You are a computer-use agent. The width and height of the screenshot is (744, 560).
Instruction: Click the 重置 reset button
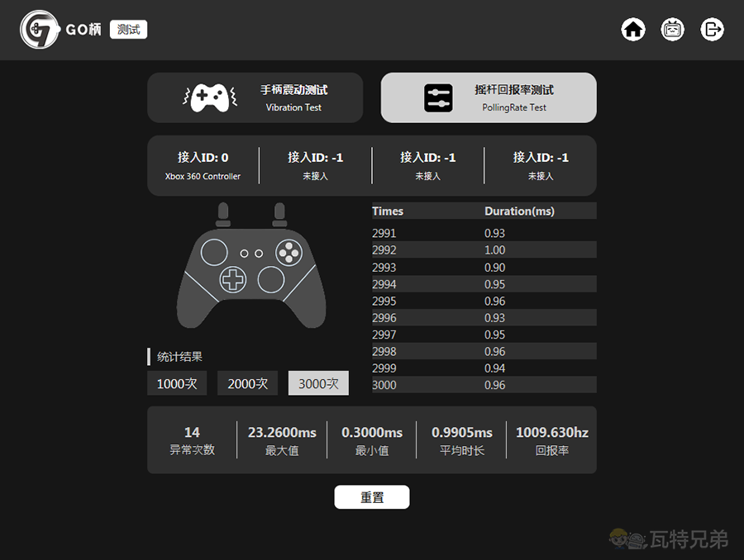[372, 497]
